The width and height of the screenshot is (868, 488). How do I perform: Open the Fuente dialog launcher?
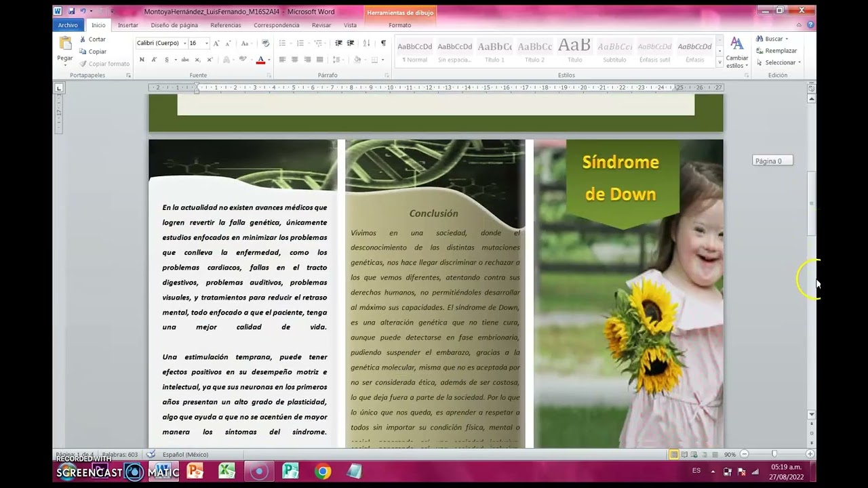[270, 75]
